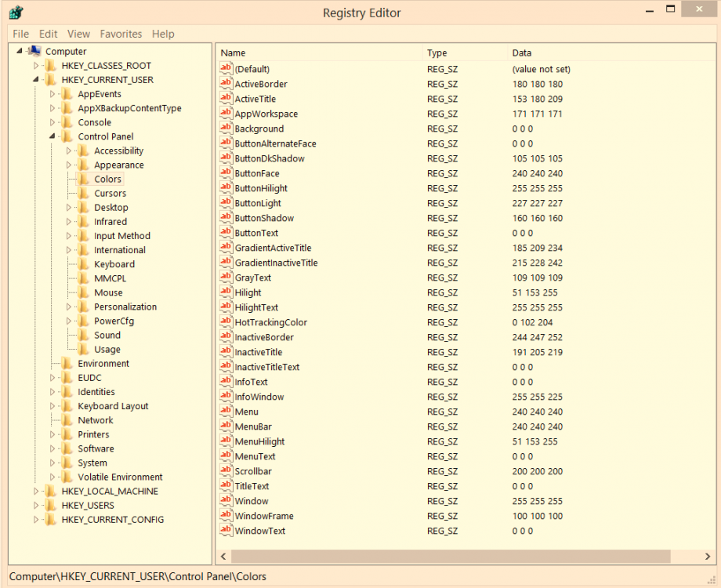Collapse the HKEY_CURRENT_USER hive
Screen dimensions: 721x588
36,80
